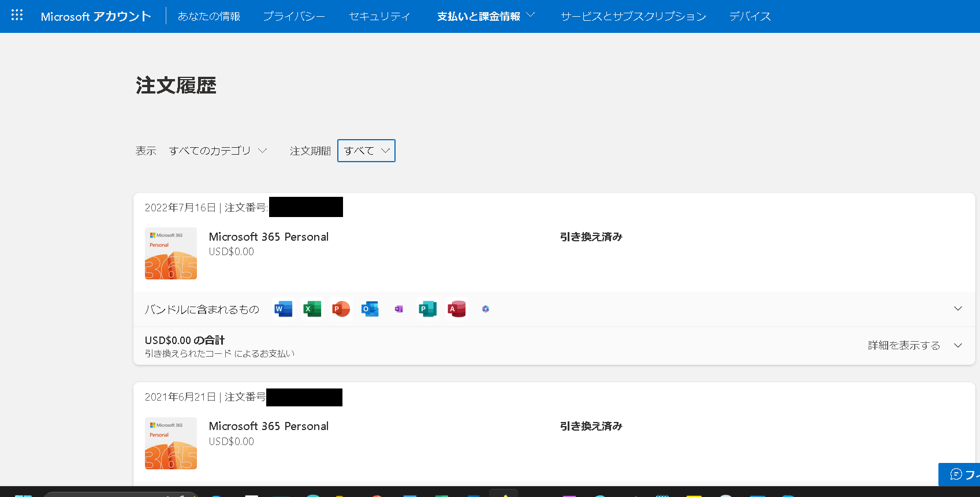Click the PowerPoint icon in the bundle row
The width and height of the screenshot is (980, 497).
pos(341,309)
